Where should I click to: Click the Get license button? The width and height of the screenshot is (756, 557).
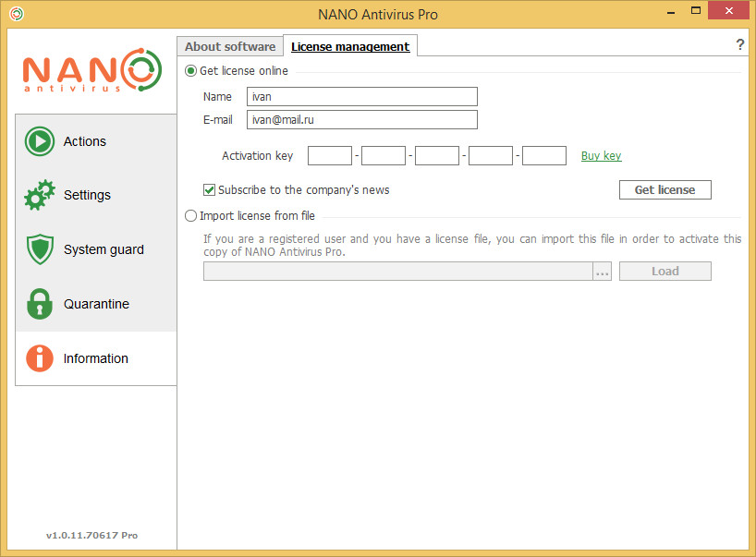[x=665, y=190]
